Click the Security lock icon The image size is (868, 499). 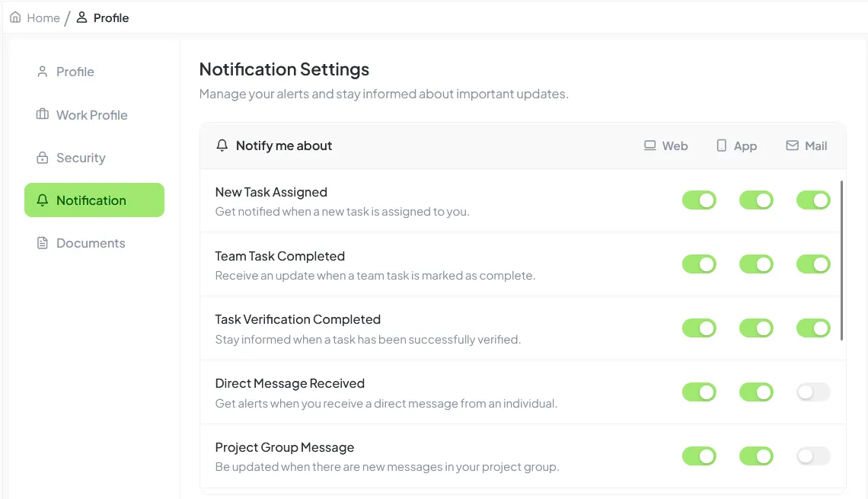click(43, 157)
